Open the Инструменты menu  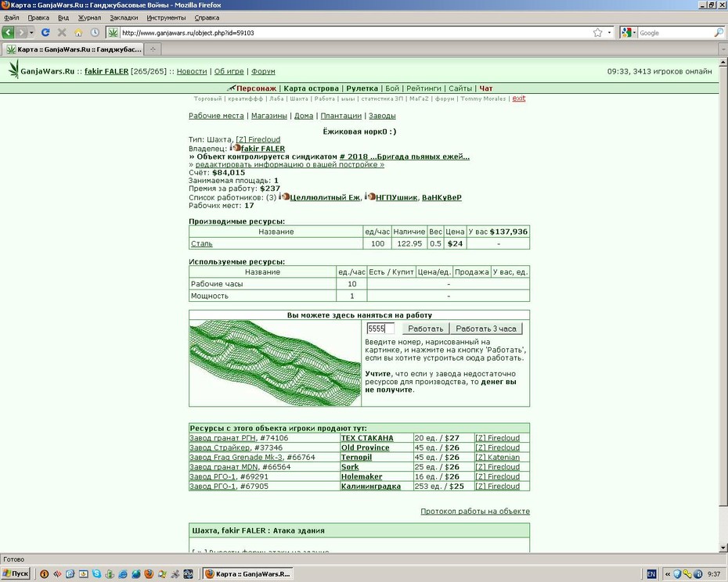pyautogui.click(x=166, y=18)
